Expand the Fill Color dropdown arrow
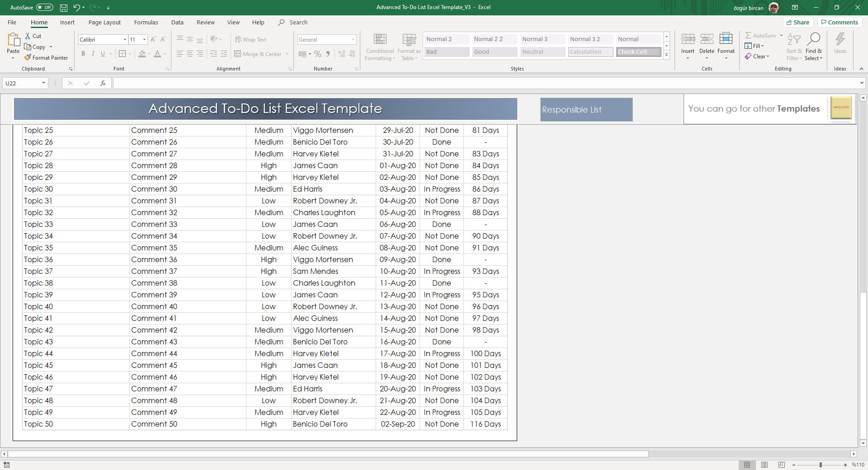Screen dimensions: 868x470 pos(149,54)
